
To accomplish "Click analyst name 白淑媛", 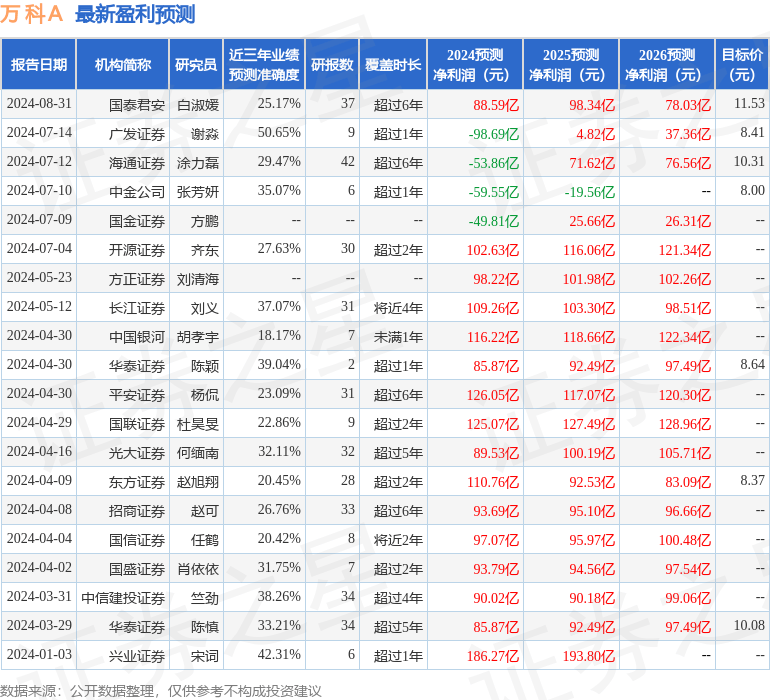I will 198,105.
